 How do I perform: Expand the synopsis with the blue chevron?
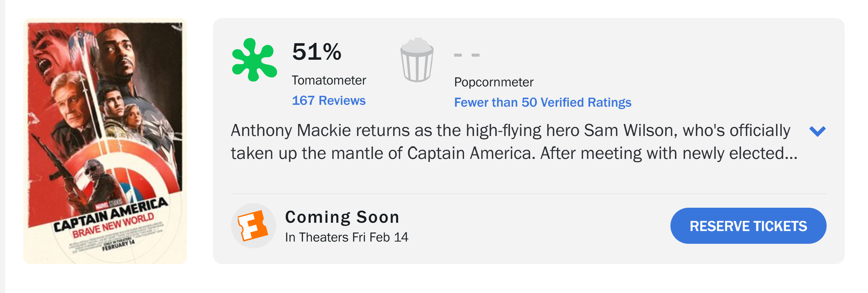click(x=817, y=131)
